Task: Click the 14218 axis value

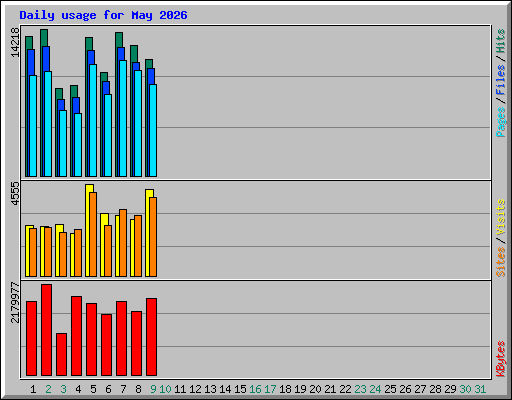Action: pyautogui.click(x=15, y=42)
